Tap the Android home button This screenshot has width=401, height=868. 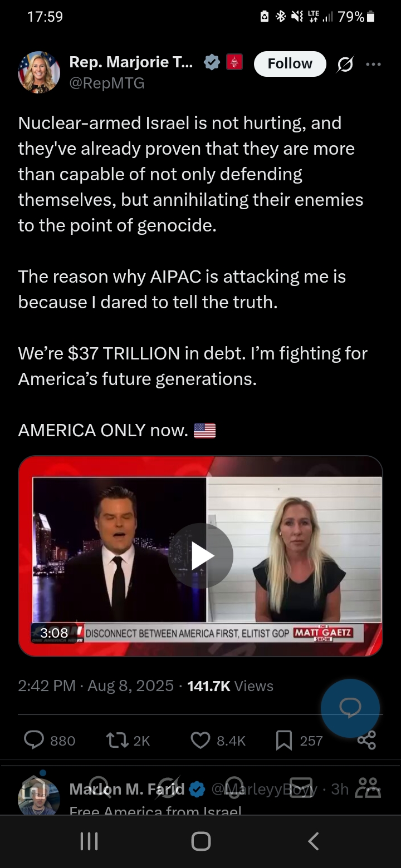point(201,841)
